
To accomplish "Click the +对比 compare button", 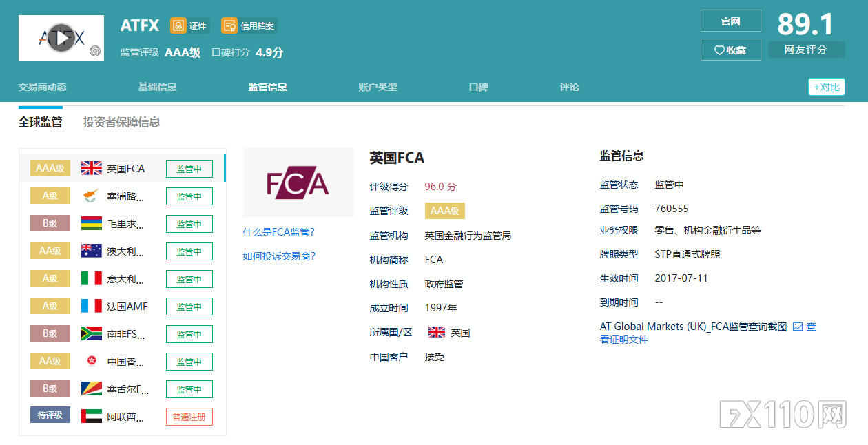I will click(827, 87).
